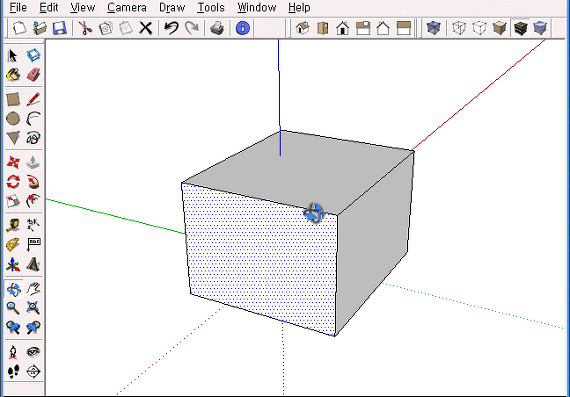This screenshot has width=570, height=397.
Task: Create a new file with the New icon
Action: (19, 28)
